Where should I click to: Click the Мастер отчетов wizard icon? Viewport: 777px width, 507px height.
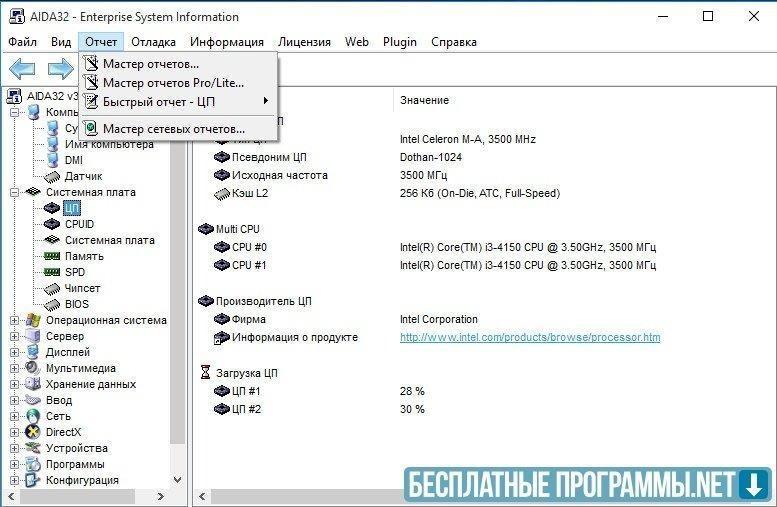(91, 64)
